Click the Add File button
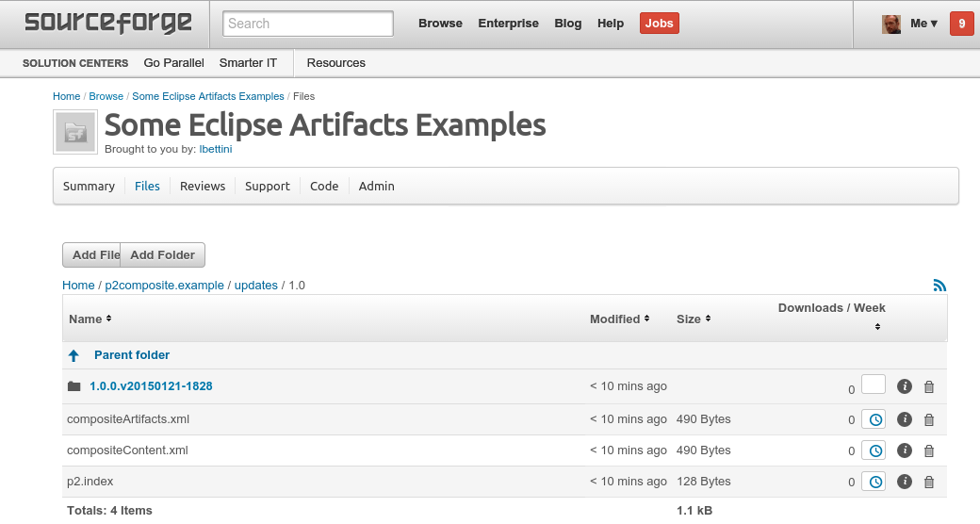The height and width of the screenshot is (524, 980). point(91,254)
